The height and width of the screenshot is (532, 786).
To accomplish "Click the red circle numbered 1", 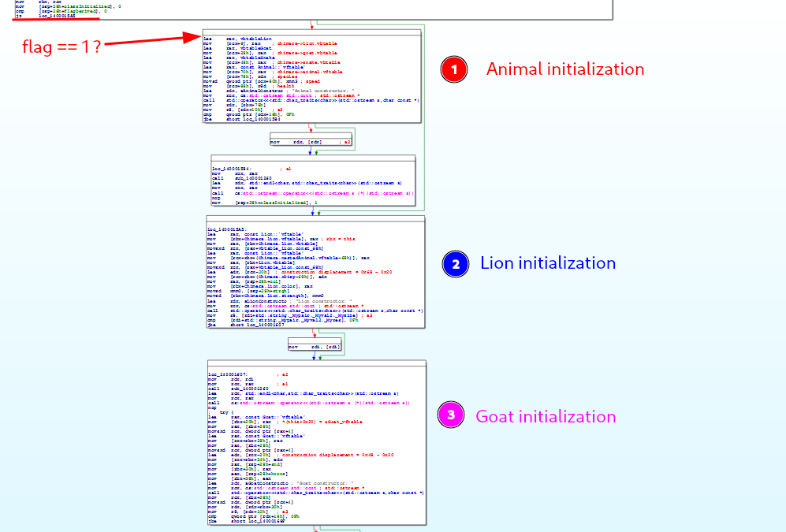I will coord(454,69).
